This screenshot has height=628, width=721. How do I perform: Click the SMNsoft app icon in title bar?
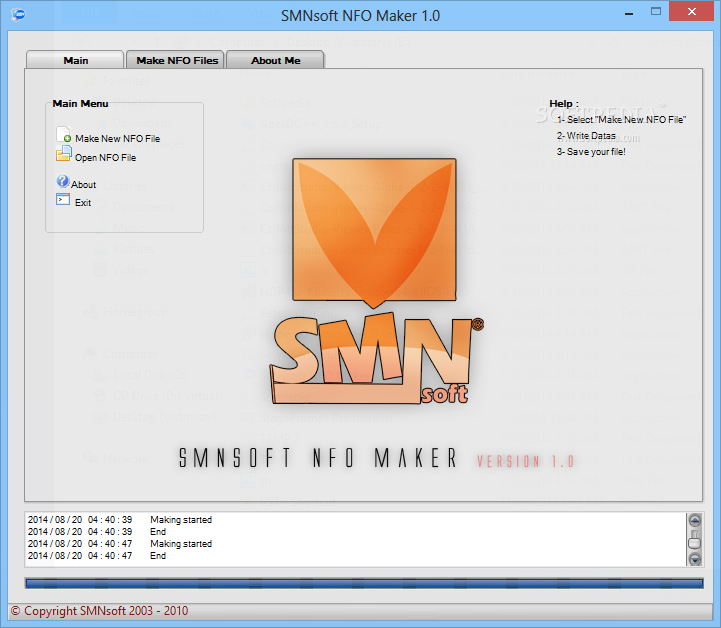tap(18, 14)
